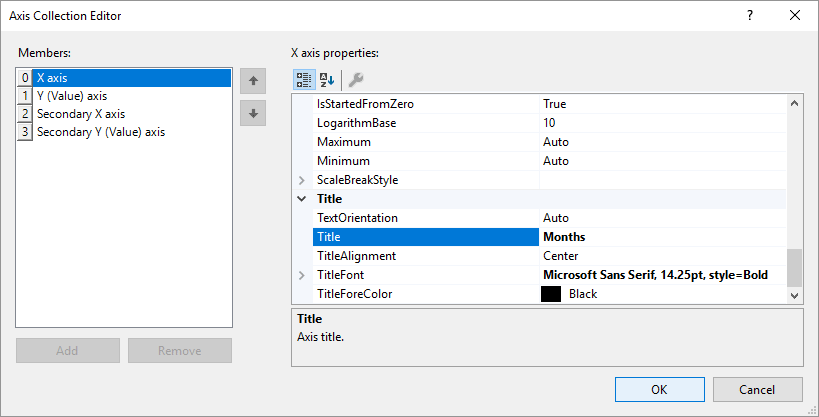This screenshot has height=417, width=819.
Task: Close the Axis Collection Editor dialog
Action: [795, 15]
